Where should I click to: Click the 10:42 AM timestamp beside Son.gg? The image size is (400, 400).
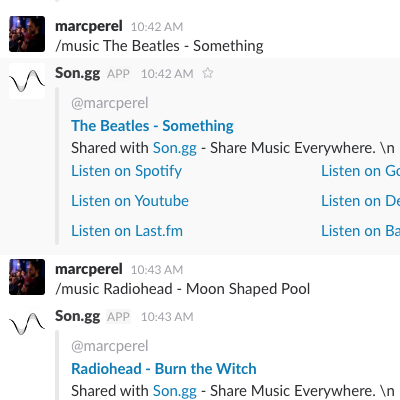click(167, 74)
